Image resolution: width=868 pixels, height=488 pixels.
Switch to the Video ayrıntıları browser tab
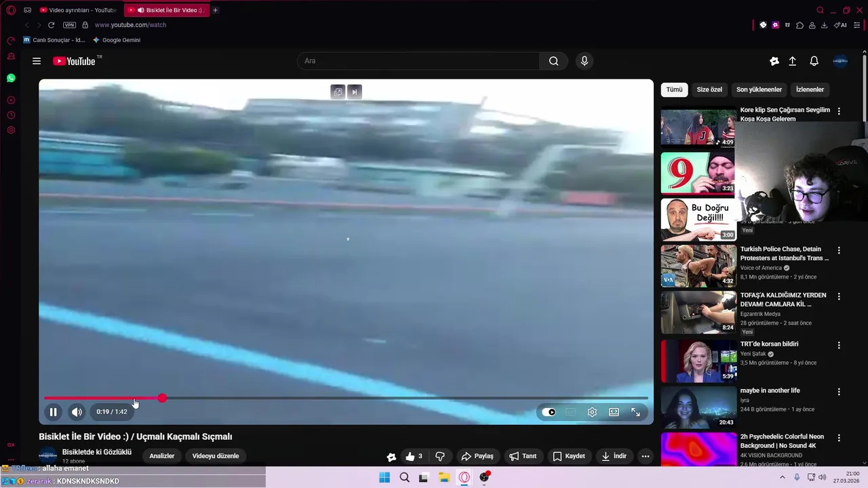click(78, 10)
